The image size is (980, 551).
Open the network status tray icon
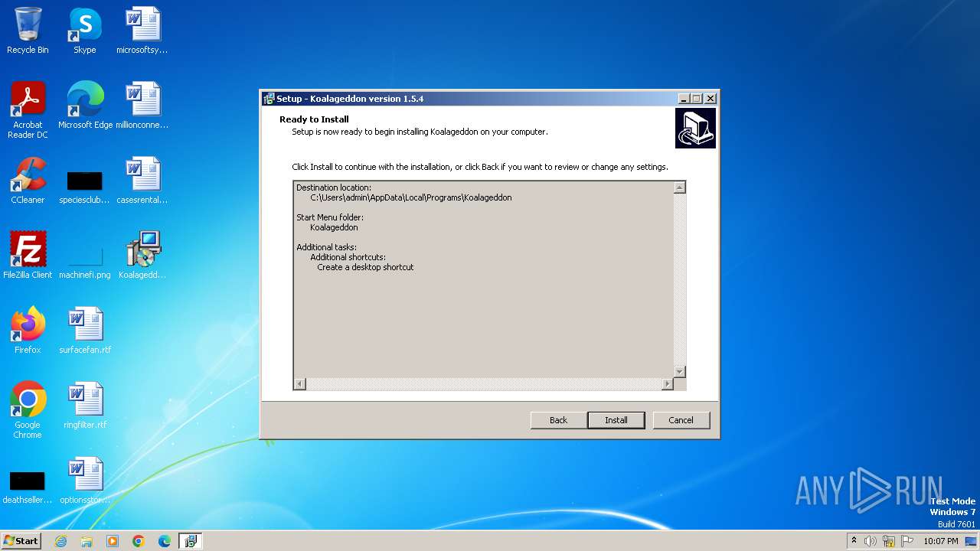pyautogui.click(x=889, y=541)
